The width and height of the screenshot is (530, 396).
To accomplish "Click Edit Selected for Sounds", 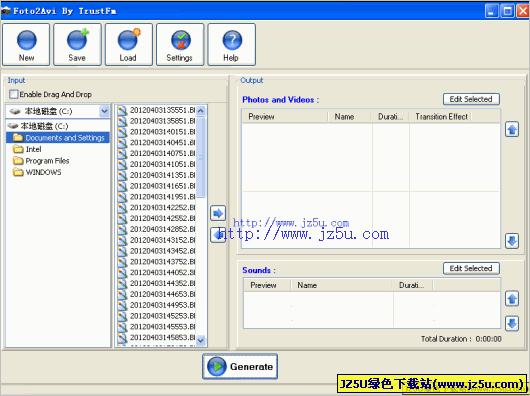I will (471, 268).
